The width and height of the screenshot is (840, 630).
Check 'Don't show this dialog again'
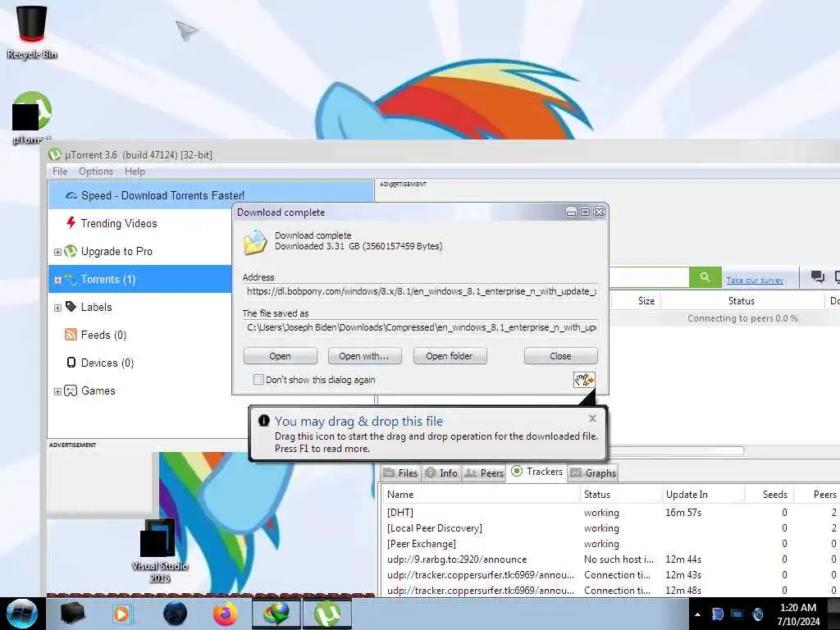pyautogui.click(x=258, y=379)
